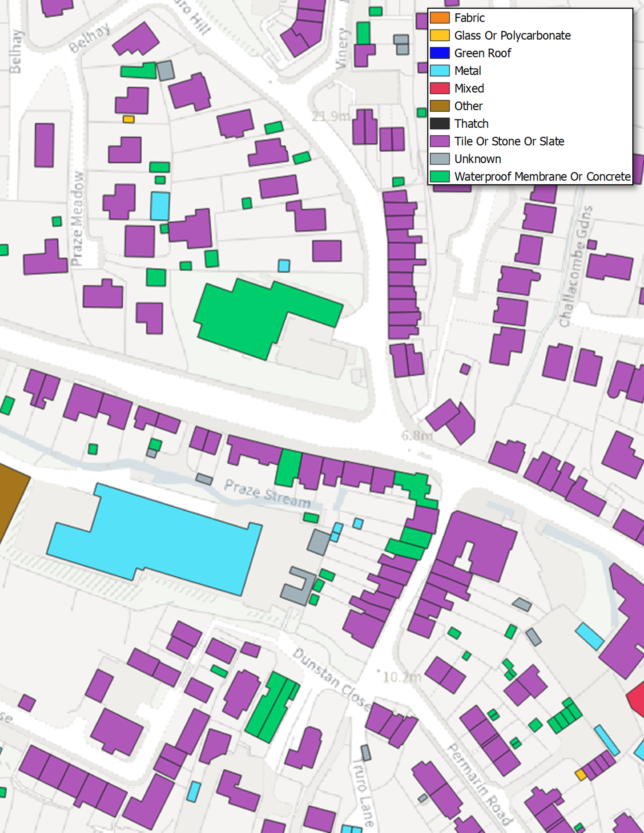This screenshot has width=644, height=833.
Task: Click the 'Tile Or Stone Or Slate' legend label
Action: pyautogui.click(x=509, y=141)
